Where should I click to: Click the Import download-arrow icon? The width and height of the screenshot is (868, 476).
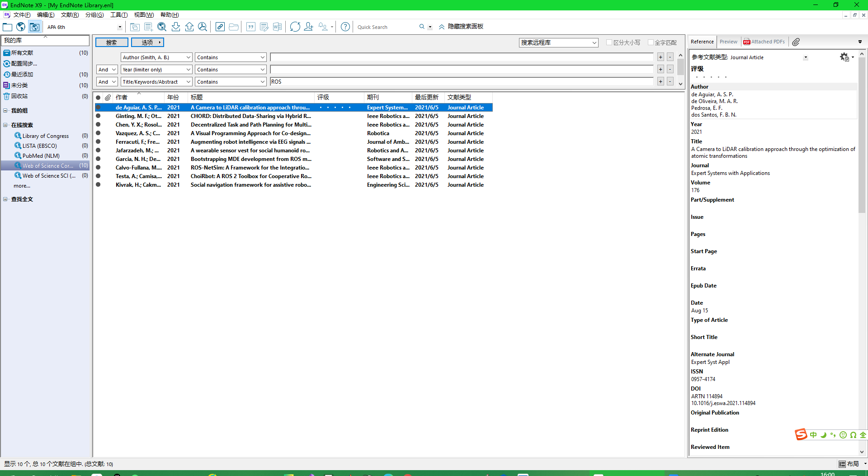(176, 27)
